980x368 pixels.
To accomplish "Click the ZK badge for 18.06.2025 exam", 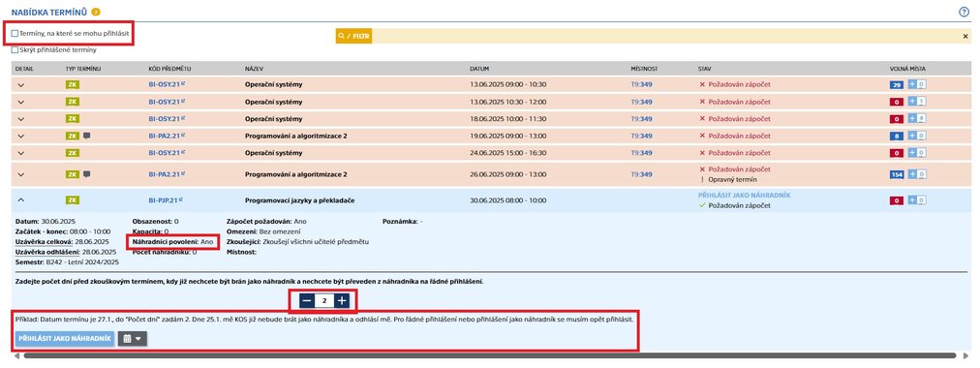I will click(72, 118).
